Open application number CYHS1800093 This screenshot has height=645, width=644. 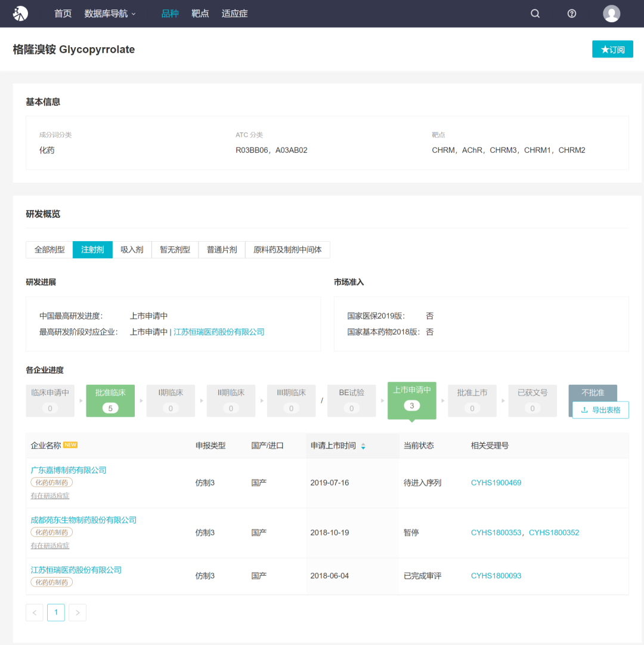pos(496,576)
